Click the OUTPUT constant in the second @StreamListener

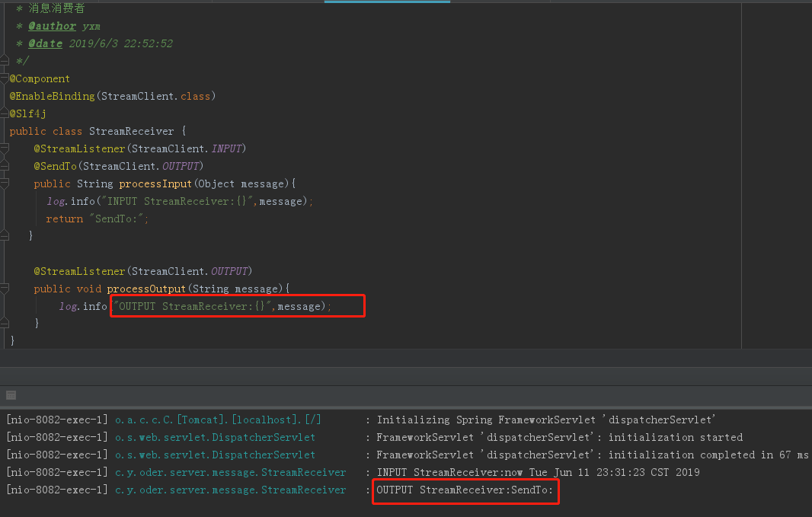(229, 271)
